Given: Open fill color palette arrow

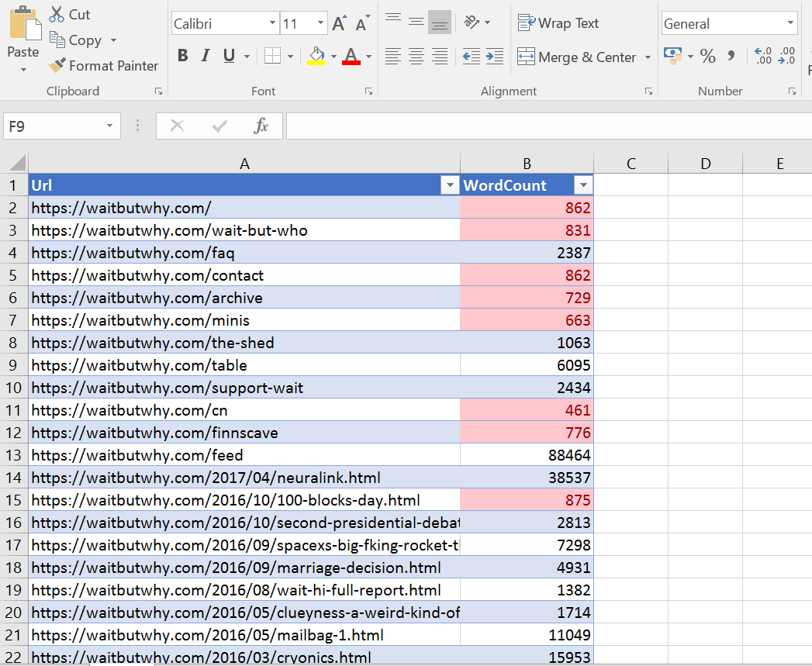Looking at the screenshot, I should point(333,57).
